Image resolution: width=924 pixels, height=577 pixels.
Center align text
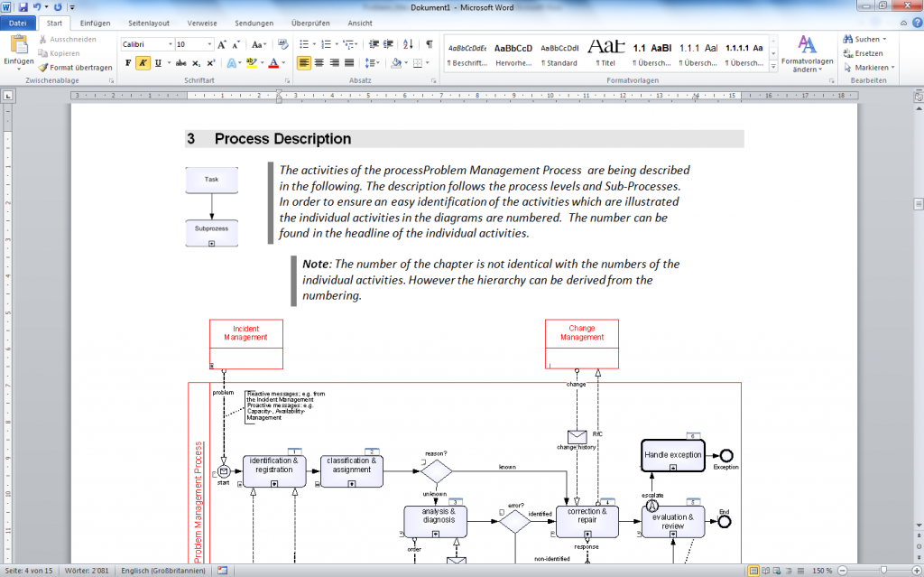[x=319, y=62]
